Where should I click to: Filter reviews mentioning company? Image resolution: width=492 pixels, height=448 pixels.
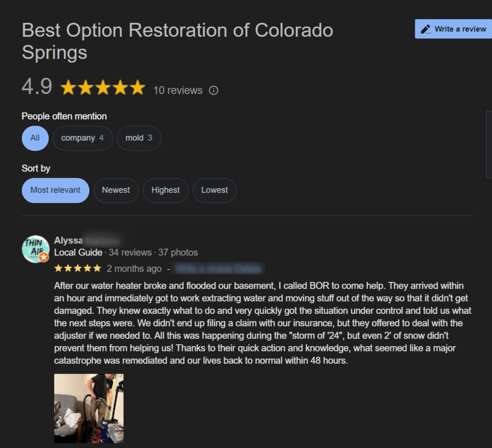[x=83, y=138]
